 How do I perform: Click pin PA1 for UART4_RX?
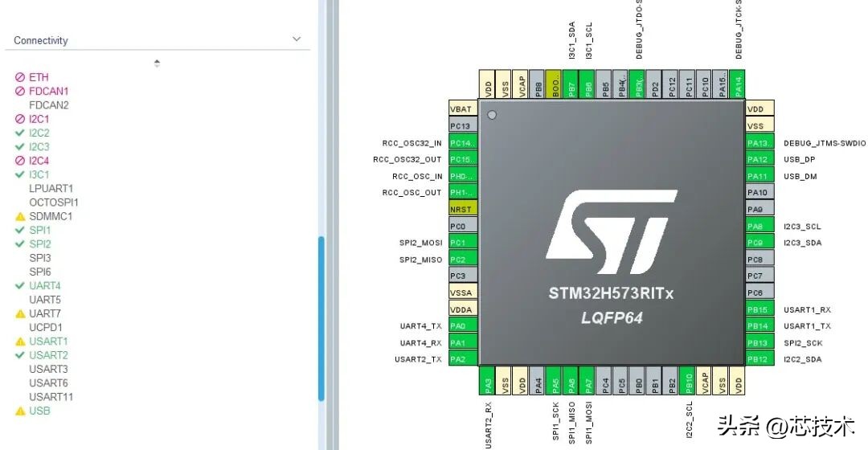(x=463, y=342)
